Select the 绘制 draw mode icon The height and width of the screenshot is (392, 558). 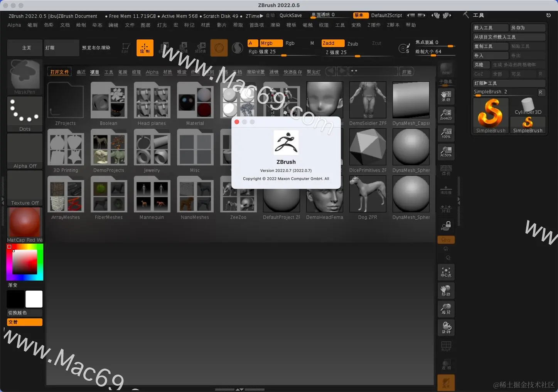point(145,48)
